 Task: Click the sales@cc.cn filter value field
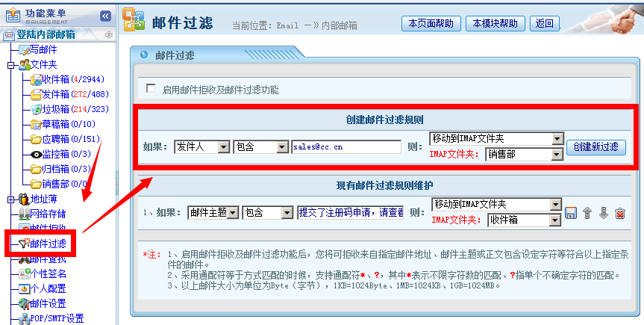(x=357, y=147)
